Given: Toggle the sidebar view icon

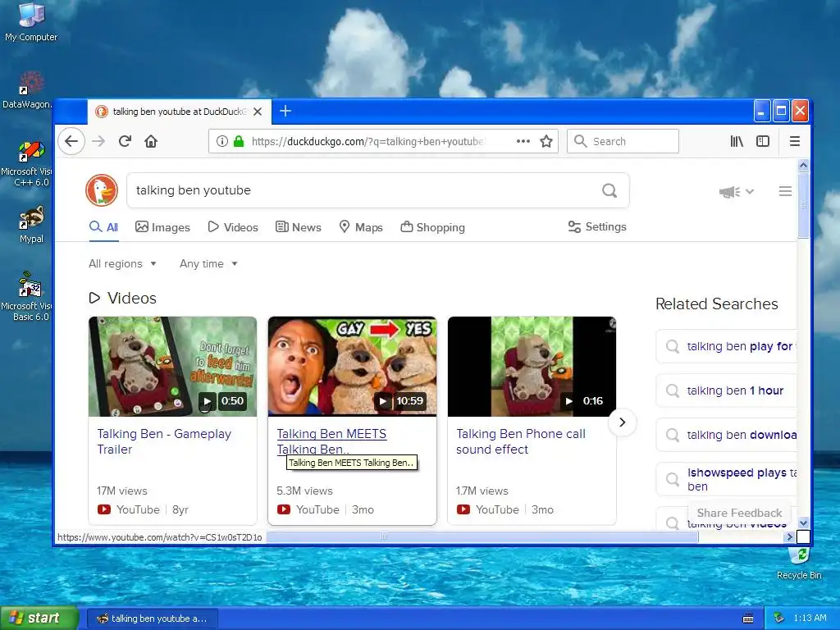Looking at the screenshot, I should 763,141.
